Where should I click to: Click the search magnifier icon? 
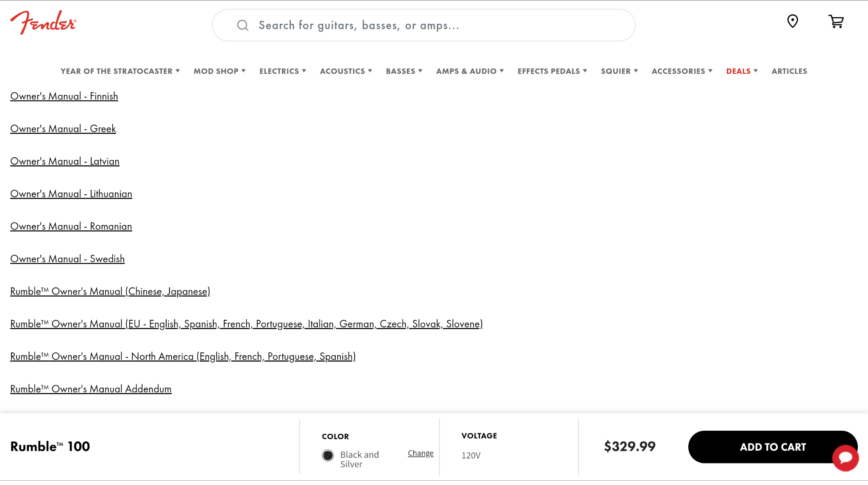click(242, 25)
